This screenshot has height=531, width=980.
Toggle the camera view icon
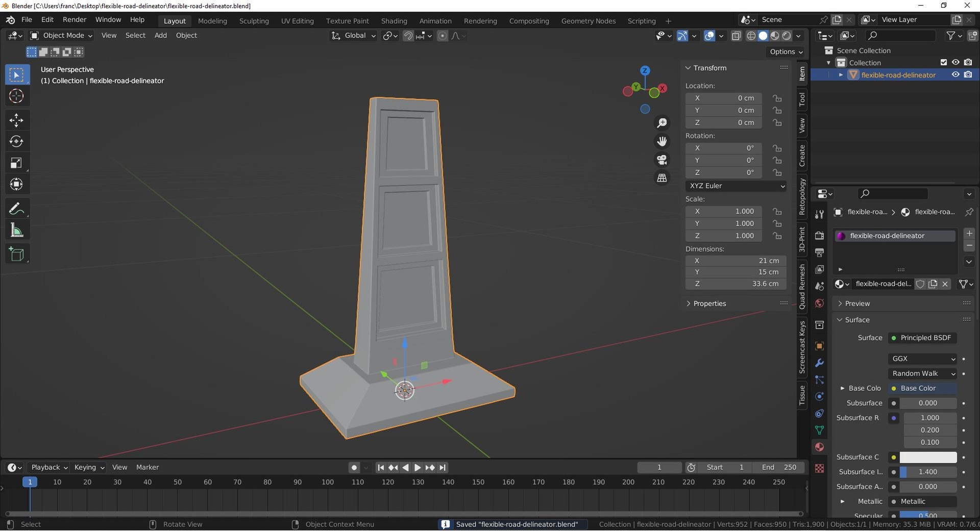[662, 160]
